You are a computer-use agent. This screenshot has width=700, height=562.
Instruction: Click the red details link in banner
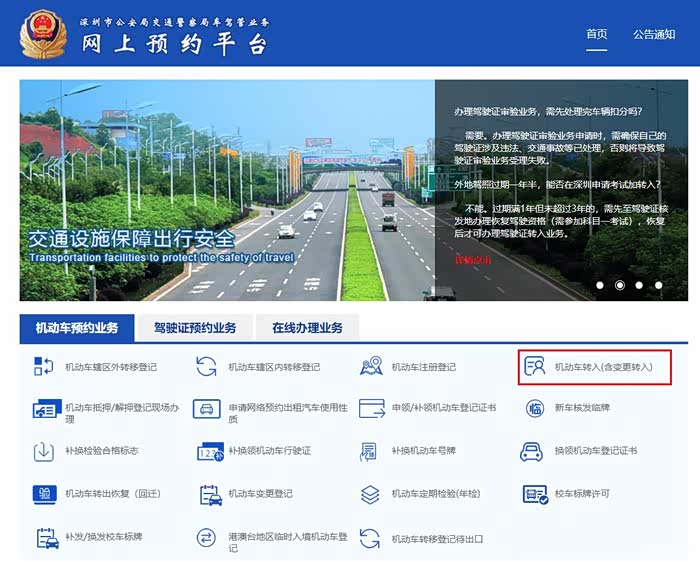pos(472,260)
